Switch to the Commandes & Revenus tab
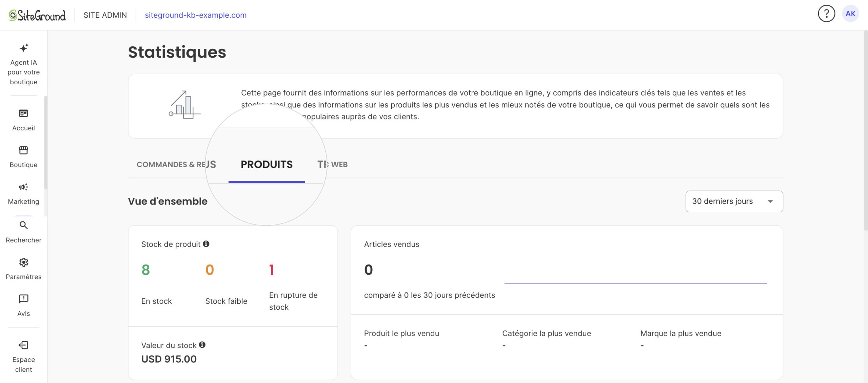868x383 pixels. tap(176, 165)
